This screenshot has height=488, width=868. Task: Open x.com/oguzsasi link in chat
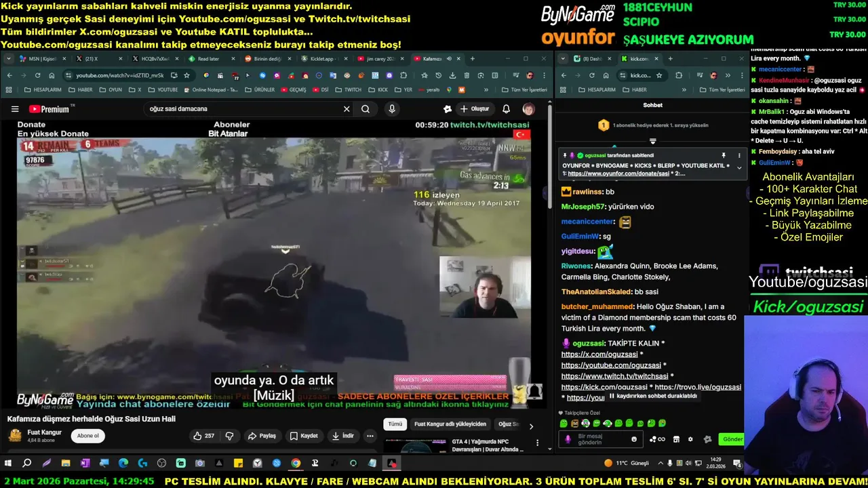click(599, 354)
